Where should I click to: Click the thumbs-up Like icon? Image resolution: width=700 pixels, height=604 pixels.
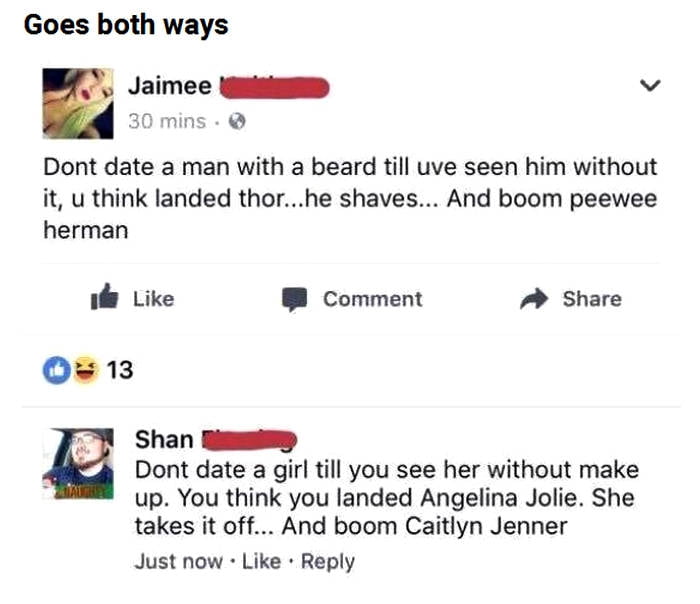pyautogui.click(x=104, y=297)
